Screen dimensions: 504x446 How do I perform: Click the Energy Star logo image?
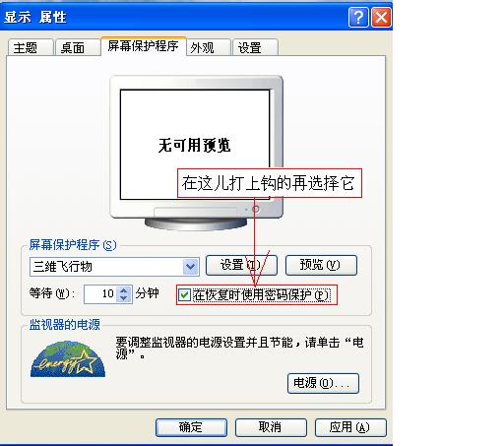(x=68, y=358)
